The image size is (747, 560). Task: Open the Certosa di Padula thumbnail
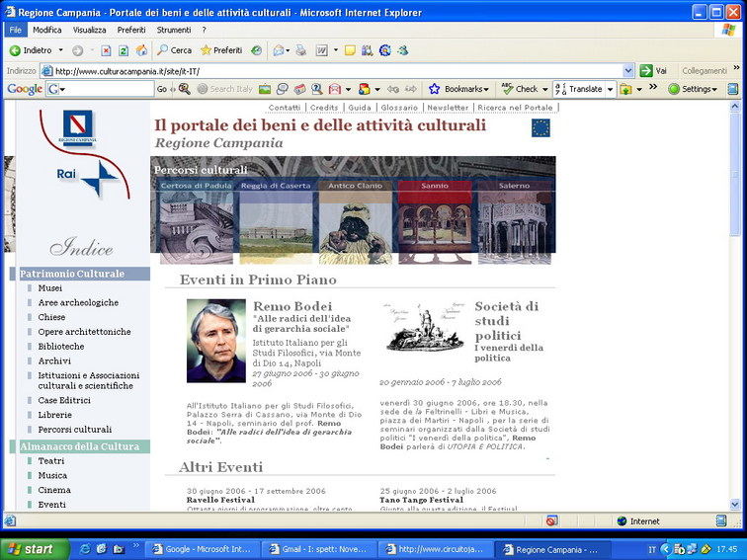(x=197, y=222)
